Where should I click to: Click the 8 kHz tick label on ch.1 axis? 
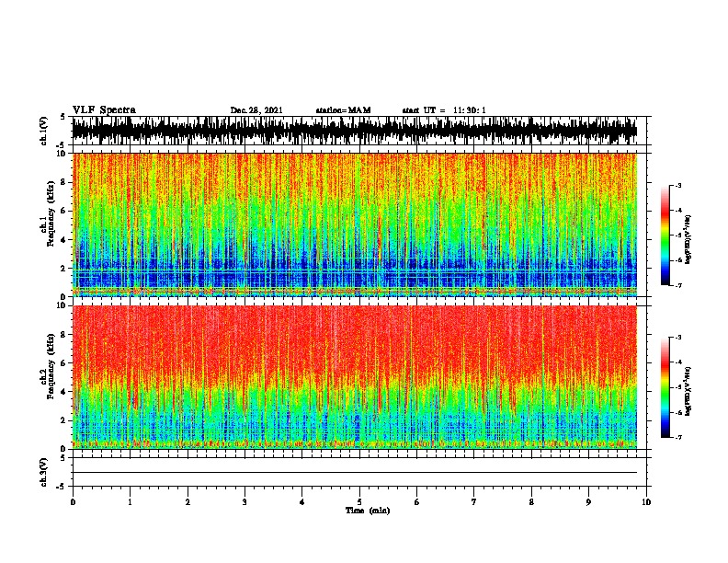pyautogui.click(x=65, y=182)
